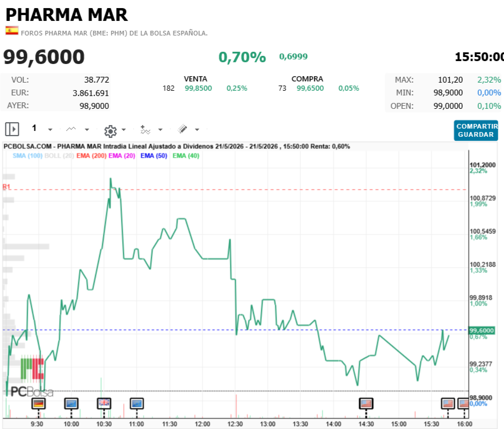
Task: Click the VENTA quantity 182
Action: point(168,88)
